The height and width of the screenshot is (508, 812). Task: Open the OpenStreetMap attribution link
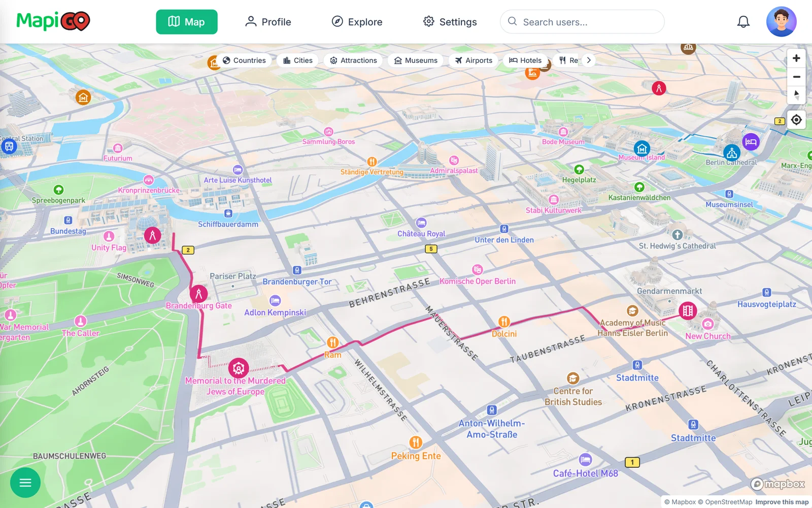pos(725,502)
